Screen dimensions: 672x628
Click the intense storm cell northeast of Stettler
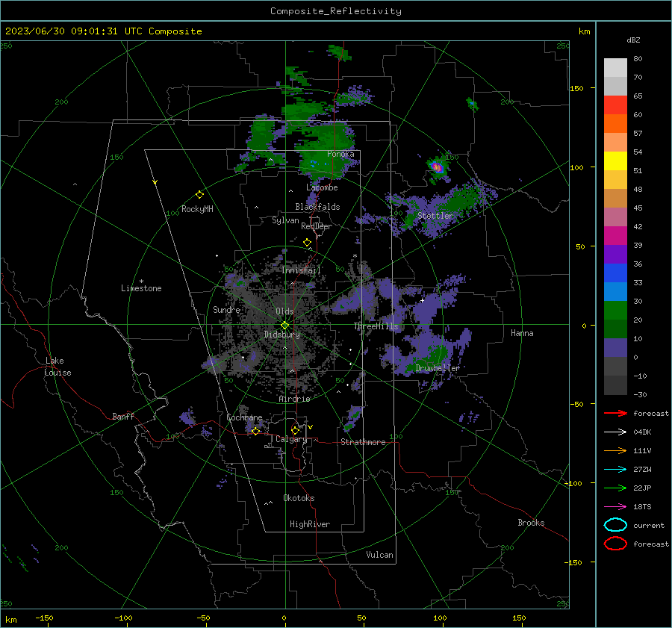click(x=437, y=167)
